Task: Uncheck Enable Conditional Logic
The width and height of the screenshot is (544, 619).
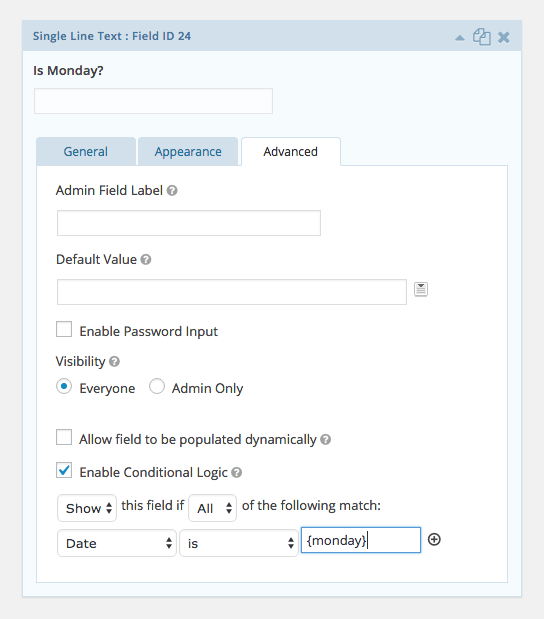Action: coord(64,470)
